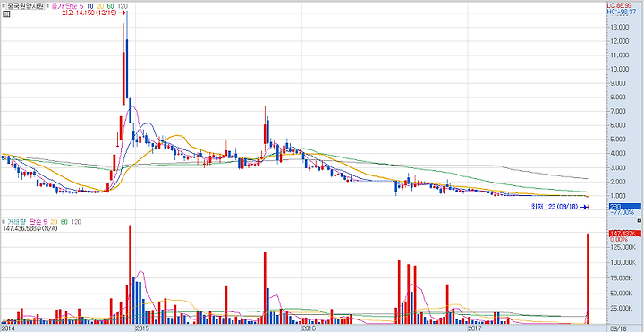Click the orange 20-day MA legend in price chart
644x332 pixels.
(x=100, y=6)
